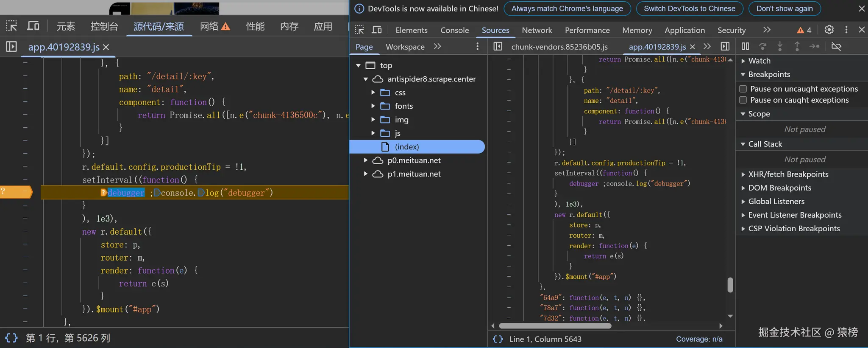The image size is (868, 348).
Task: Enable Pause on caught exceptions
Action: (743, 100)
